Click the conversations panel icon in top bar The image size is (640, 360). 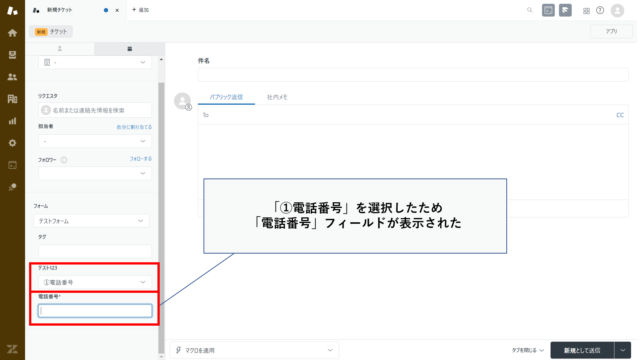(548, 10)
